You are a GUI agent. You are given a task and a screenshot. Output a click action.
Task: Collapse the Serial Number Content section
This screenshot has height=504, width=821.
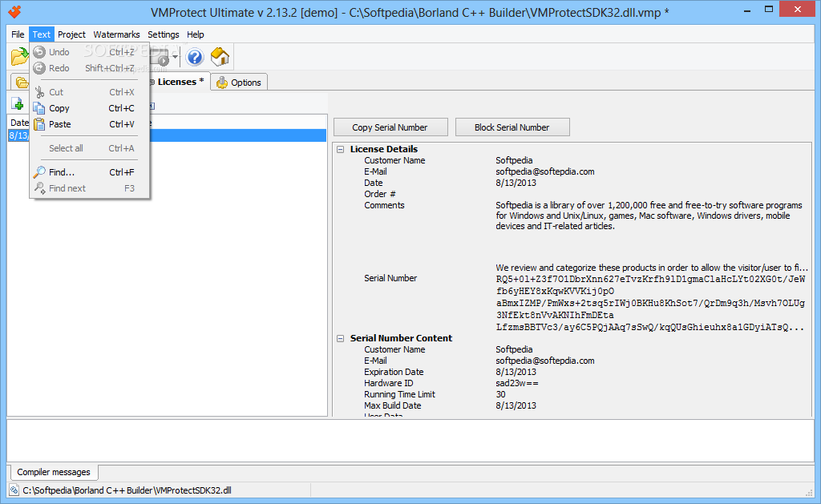pyautogui.click(x=340, y=339)
